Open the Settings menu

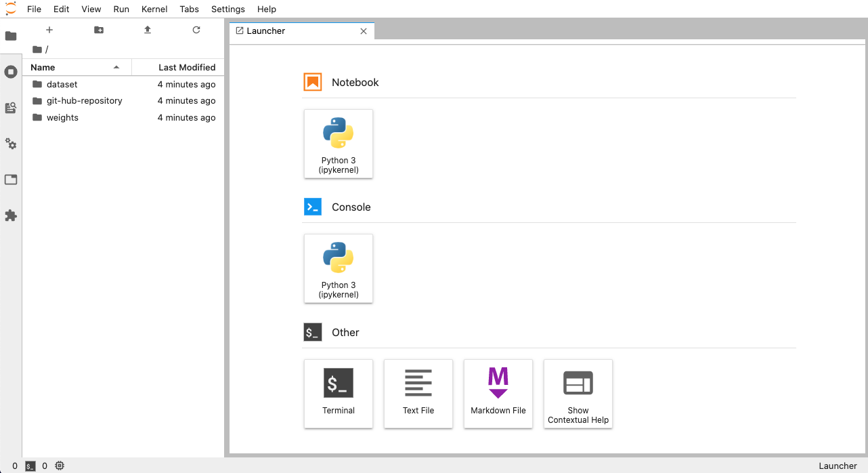228,9
